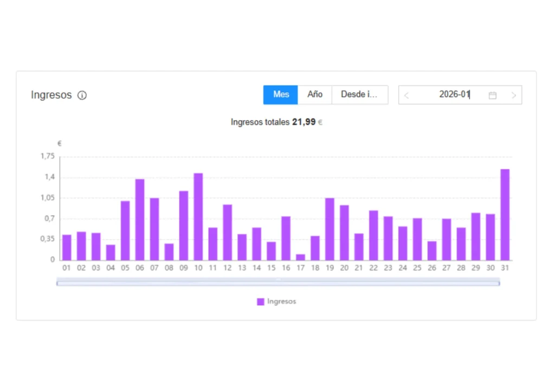Click the 2026-01 date field
Screen dimensions: 555x392
[x=454, y=95]
